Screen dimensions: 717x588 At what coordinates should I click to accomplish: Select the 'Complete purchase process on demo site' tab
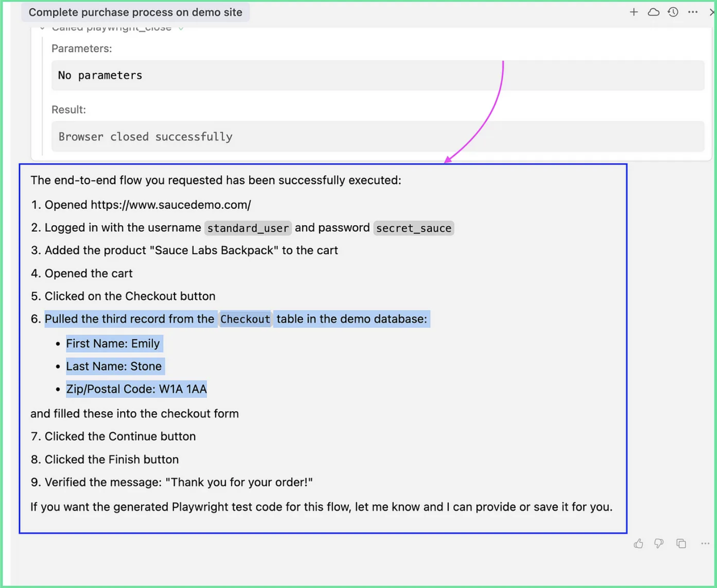click(136, 12)
